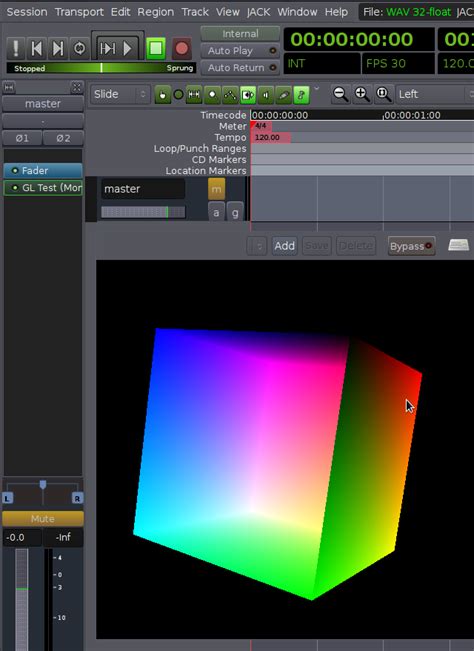
Task: Click the -0.0 gain entry field
Action: [22, 537]
